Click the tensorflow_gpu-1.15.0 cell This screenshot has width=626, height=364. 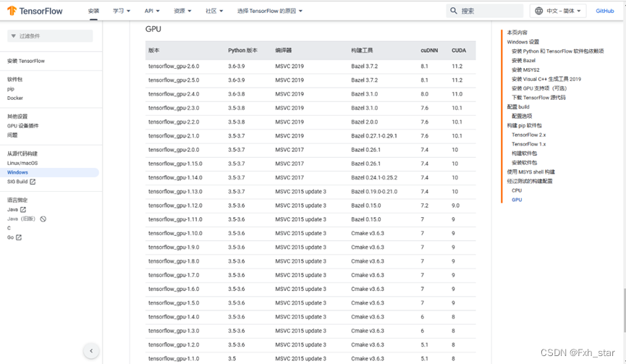coord(175,164)
